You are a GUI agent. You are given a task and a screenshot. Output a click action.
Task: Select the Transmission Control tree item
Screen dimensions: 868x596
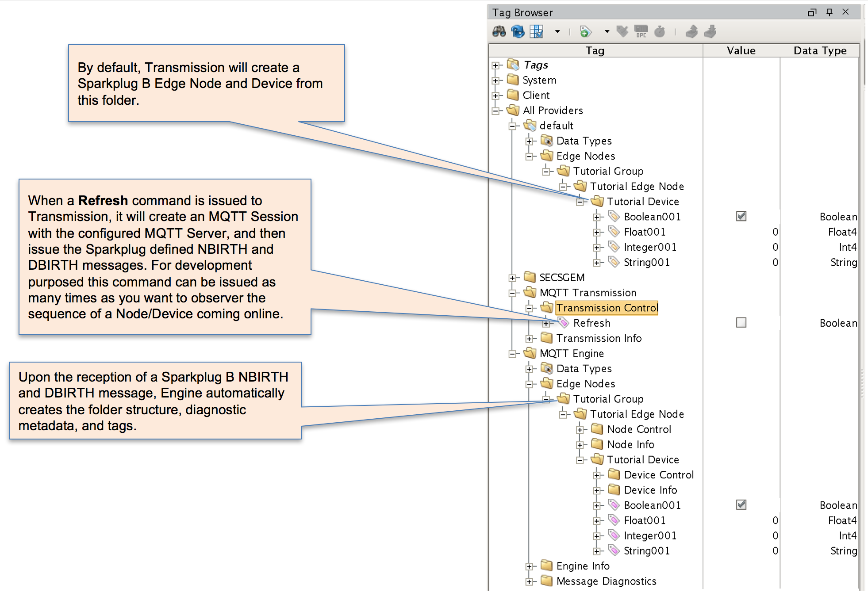point(607,308)
